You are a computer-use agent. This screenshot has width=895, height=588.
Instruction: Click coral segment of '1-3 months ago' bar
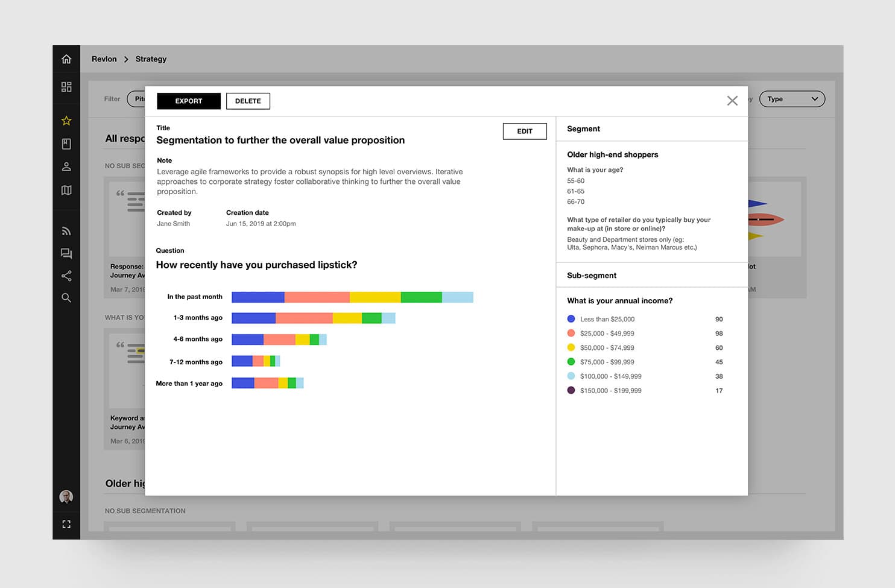click(x=304, y=318)
